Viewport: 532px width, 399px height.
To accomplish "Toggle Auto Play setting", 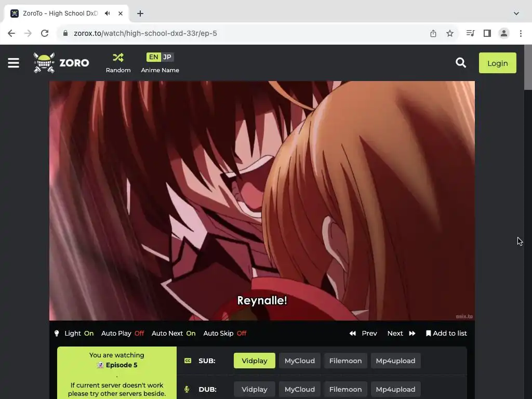I will [123, 333].
